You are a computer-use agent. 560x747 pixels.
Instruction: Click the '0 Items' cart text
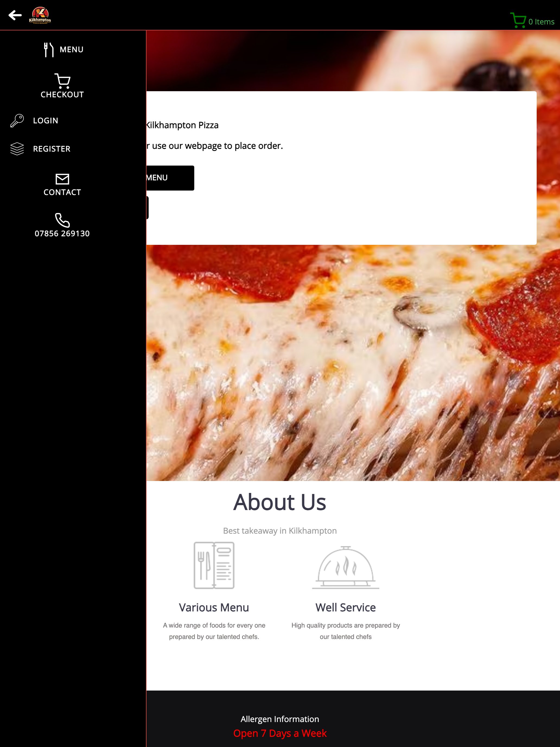click(x=541, y=22)
